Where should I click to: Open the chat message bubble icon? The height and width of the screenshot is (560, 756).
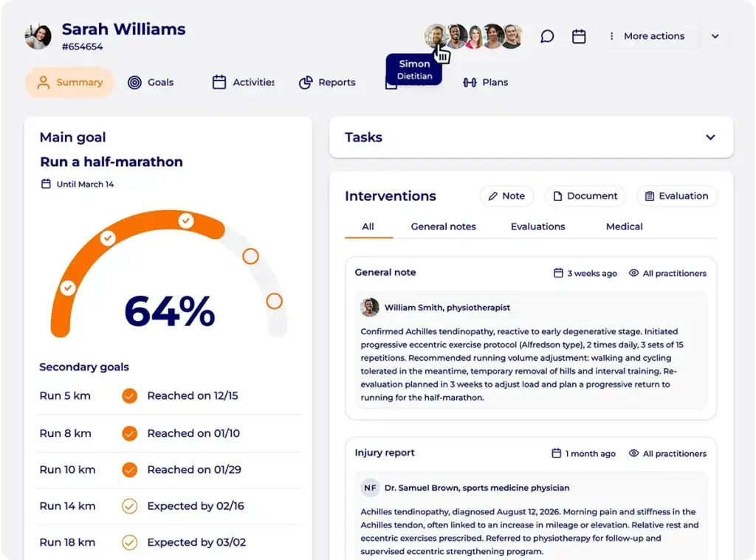547,36
